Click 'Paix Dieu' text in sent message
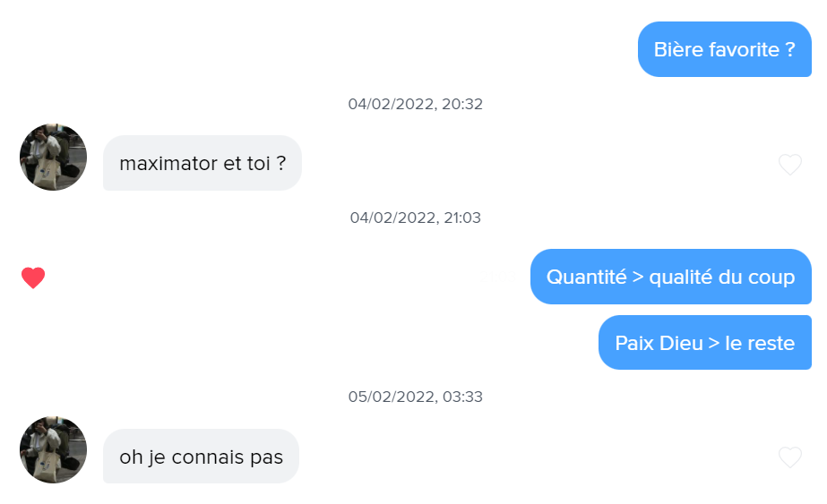Image resolution: width=827 pixels, height=504 pixels. (x=659, y=343)
